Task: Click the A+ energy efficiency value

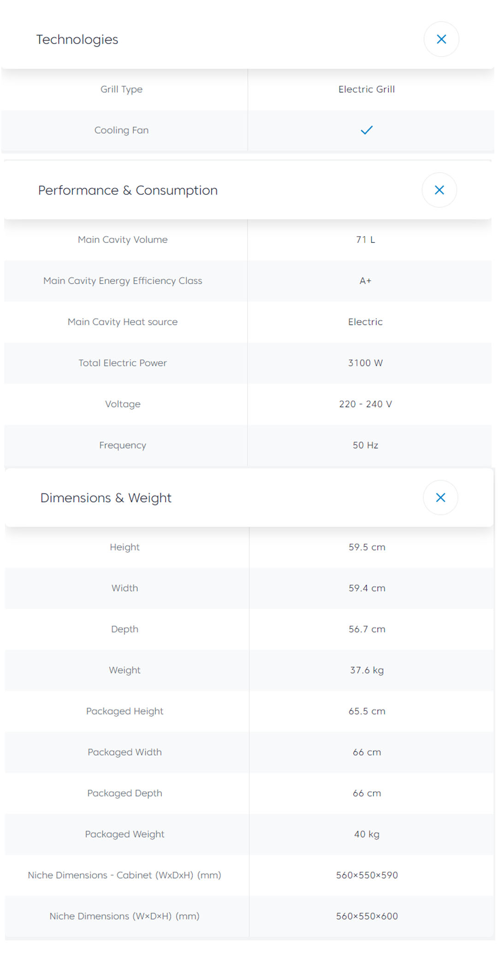Action: [x=365, y=281]
